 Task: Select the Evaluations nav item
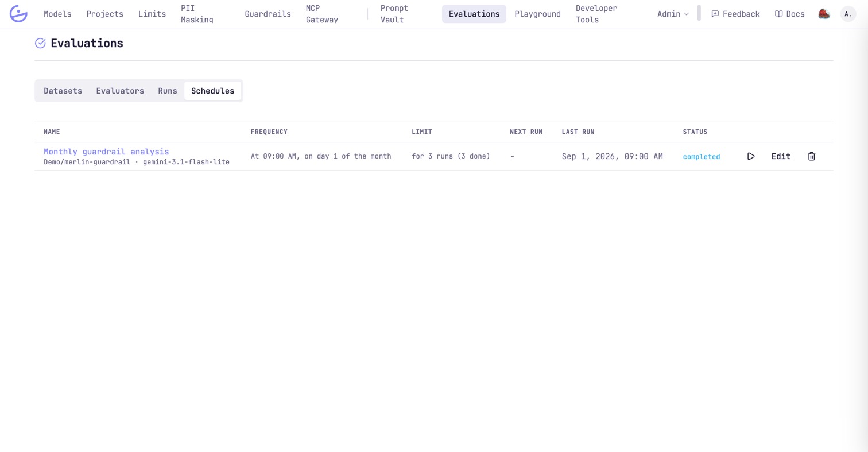coord(474,14)
